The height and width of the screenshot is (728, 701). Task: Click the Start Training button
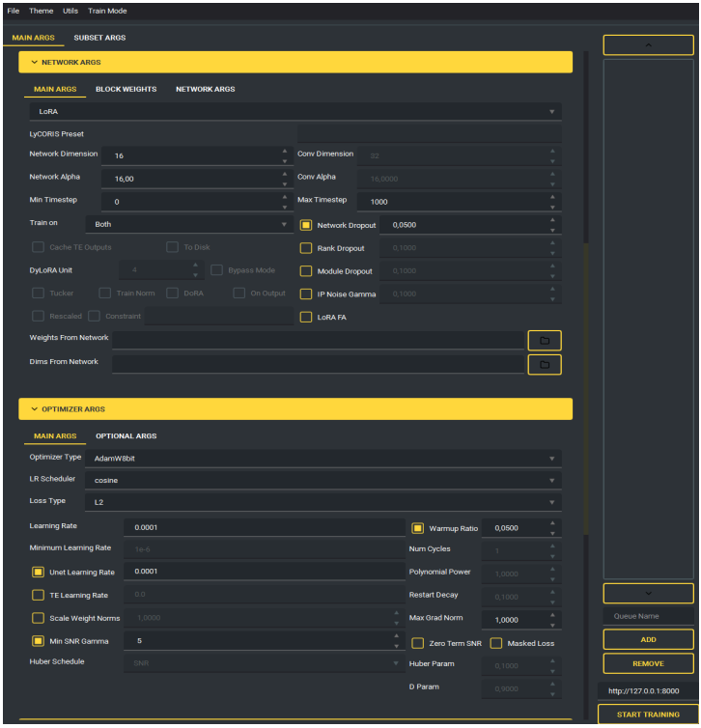pyautogui.click(x=648, y=714)
